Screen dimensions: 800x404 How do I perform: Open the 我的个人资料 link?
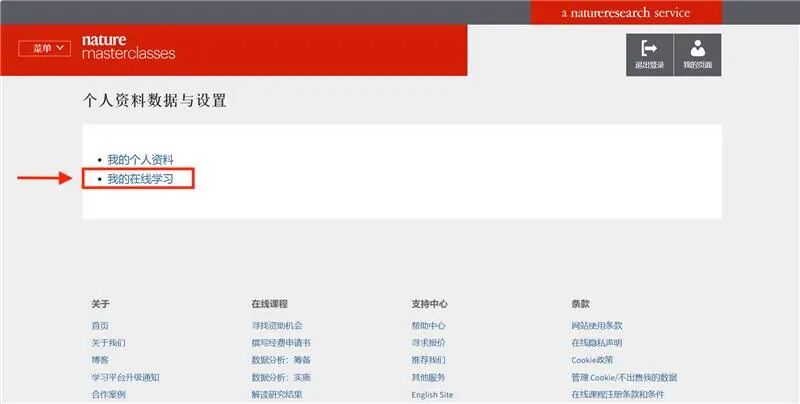(140, 160)
